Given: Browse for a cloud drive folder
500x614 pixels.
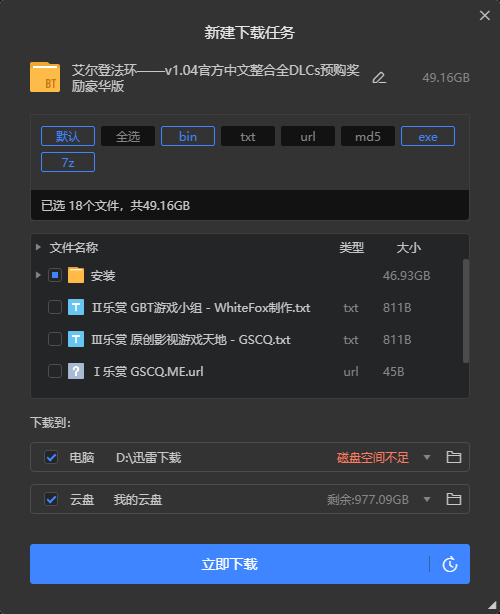Looking at the screenshot, I should [454, 499].
